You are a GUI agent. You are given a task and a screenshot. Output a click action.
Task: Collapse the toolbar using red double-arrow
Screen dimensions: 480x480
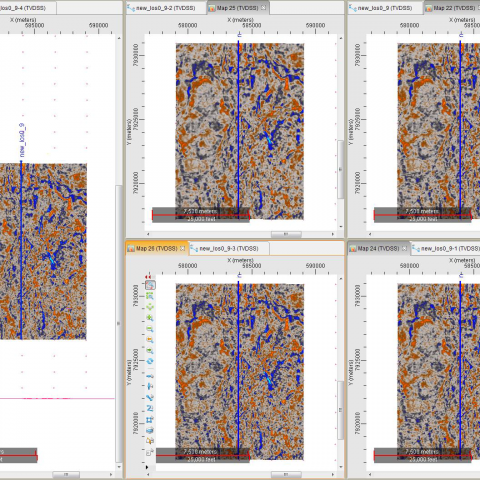click(x=148, y=277)
